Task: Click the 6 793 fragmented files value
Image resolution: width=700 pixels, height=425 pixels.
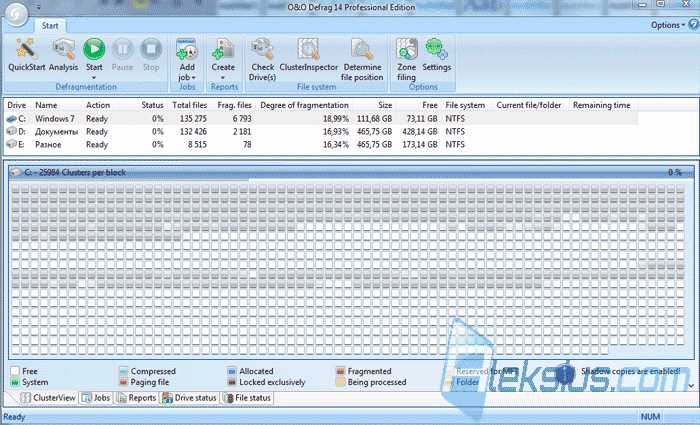Action: point(242,119)
